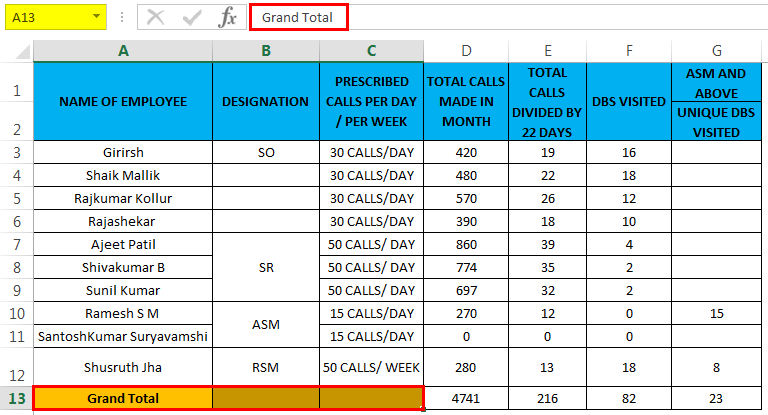Click the formula bar options dots handle
Viewport: 768px width, 415px height.
click(121, 17)
